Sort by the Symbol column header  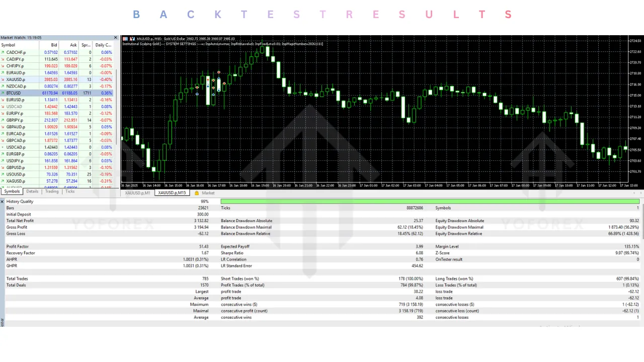click(20, 45)
